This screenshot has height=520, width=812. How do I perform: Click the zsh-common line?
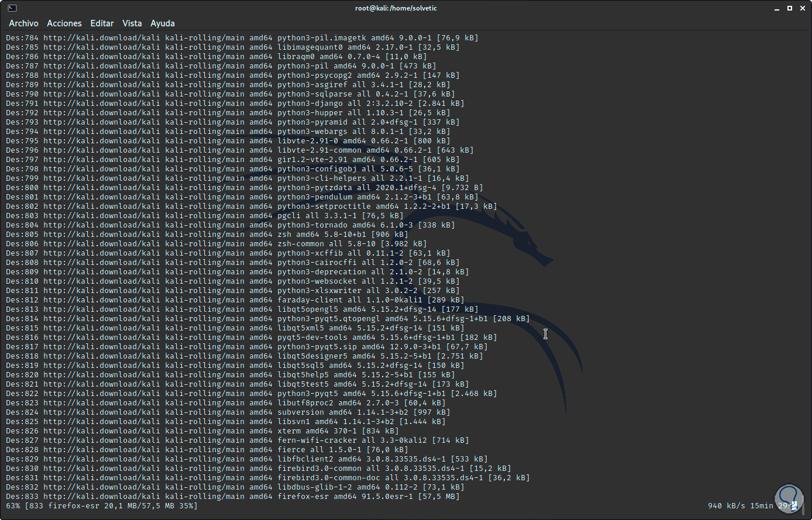click(x=216, y=243)
